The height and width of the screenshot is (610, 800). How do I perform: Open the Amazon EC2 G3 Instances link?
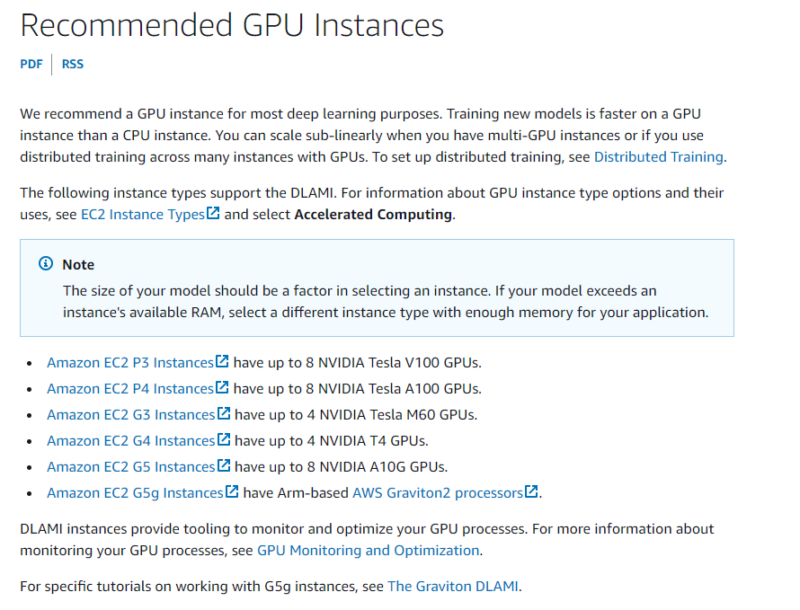[130, 414]
